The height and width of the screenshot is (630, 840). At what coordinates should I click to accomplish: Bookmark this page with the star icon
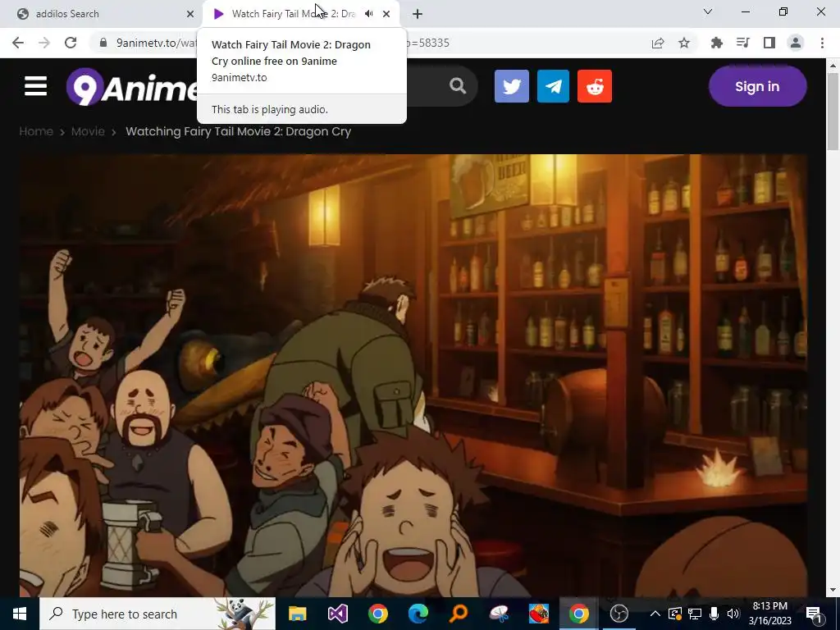(684, 43)
